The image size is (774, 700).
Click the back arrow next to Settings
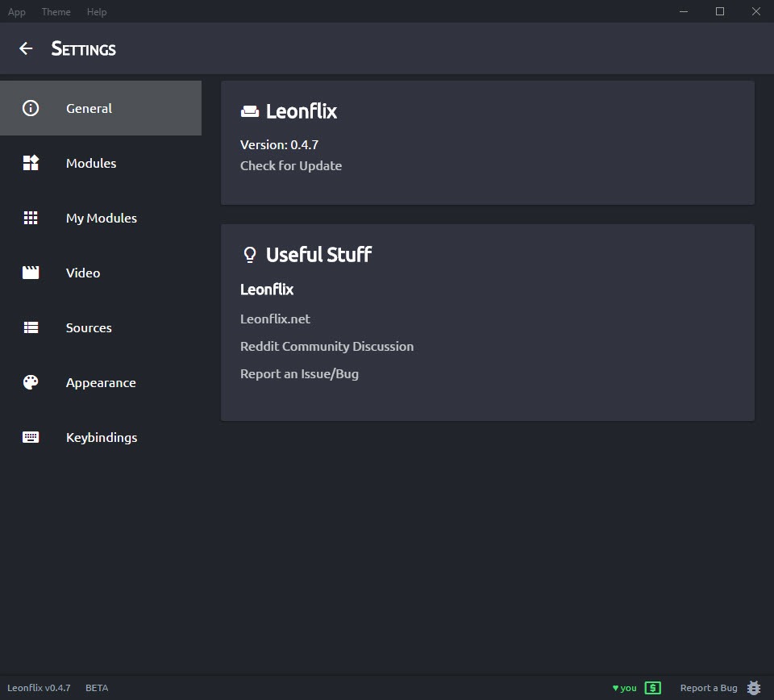coord(26,48)
